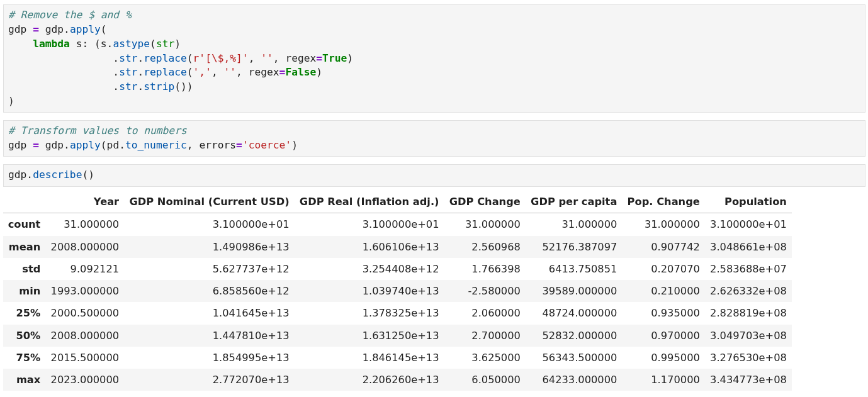Image resolution: width=868 pixels, height=397 pixels.
Task: Click the max GDP Nominal value 2.772070e+13
Action: (251, 379)
